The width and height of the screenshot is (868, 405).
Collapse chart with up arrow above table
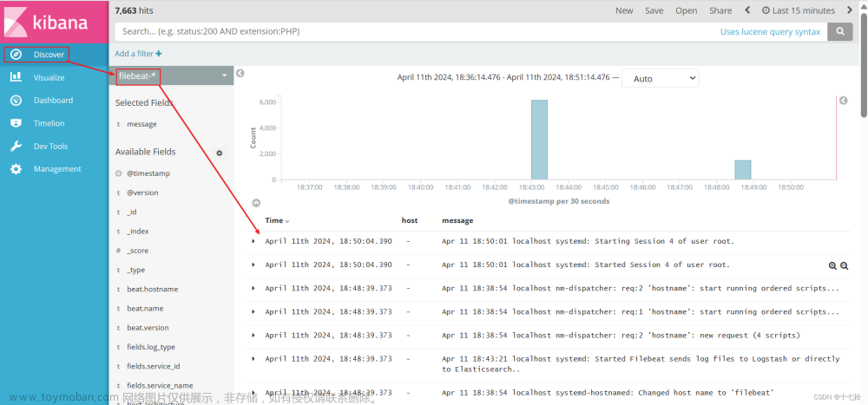pos(256,203)
